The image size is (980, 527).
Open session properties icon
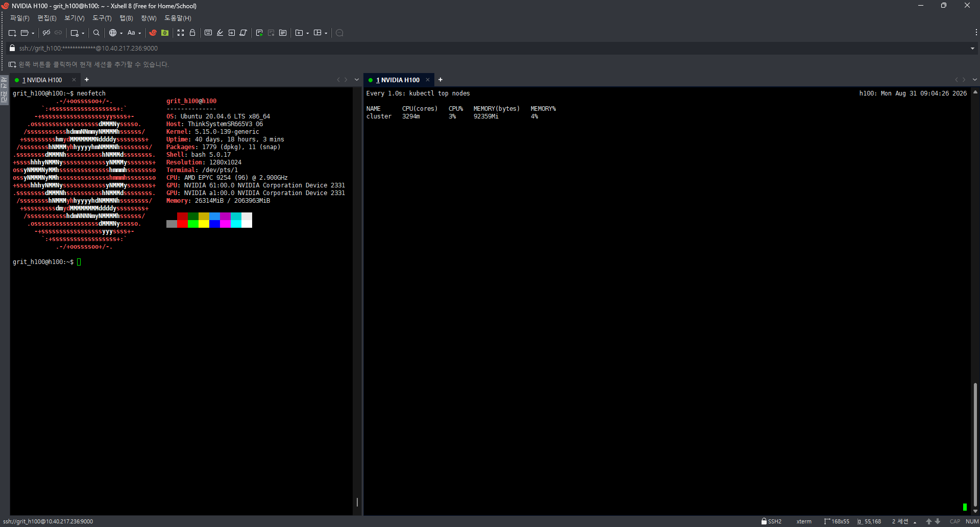click(75, 33)
